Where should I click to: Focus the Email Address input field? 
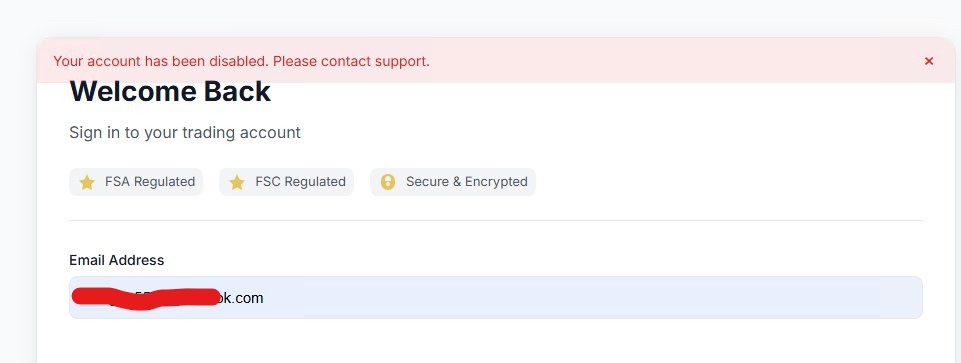tap(496, 297)
